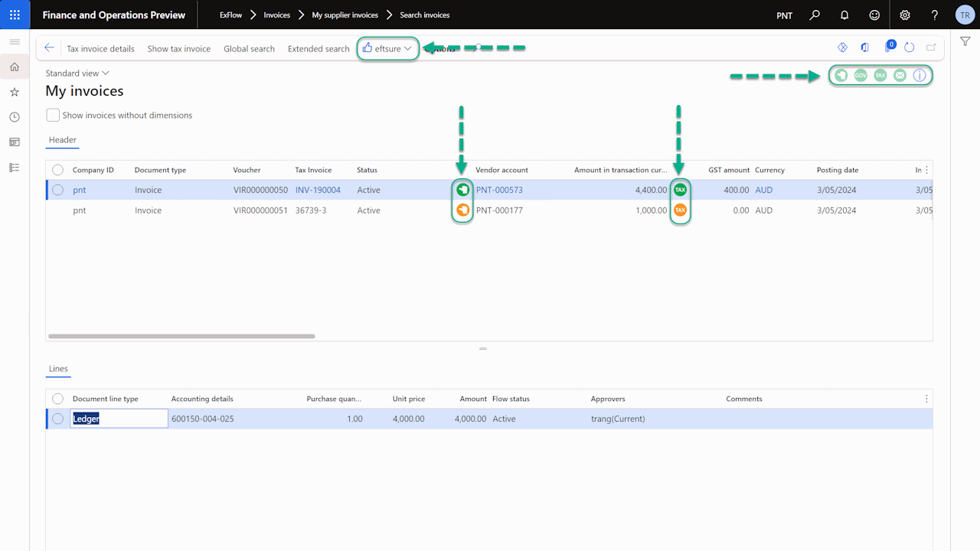The width and height of the screenshot is (980, 551).
Task: Click the Extended search menu item
Action: [x=318, y=48]
